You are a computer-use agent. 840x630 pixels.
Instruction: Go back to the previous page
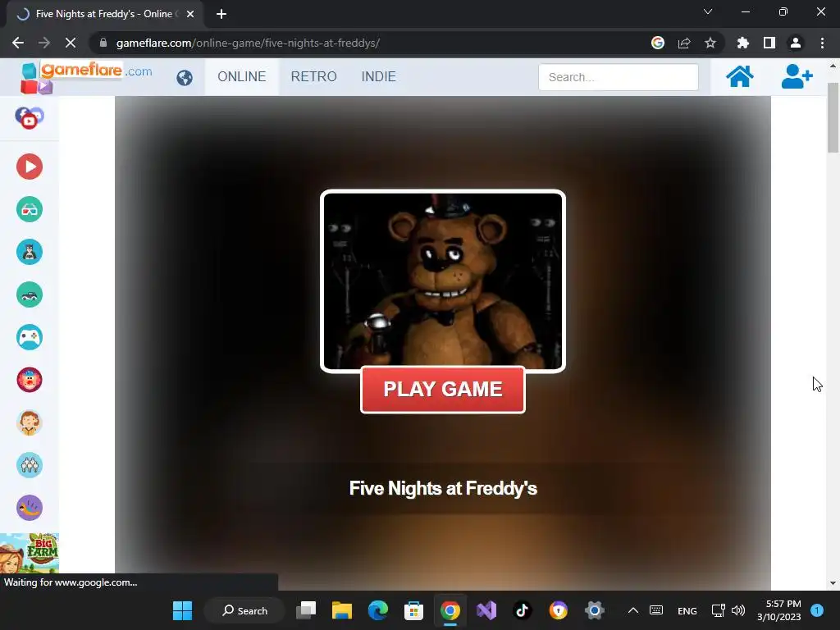18,43
